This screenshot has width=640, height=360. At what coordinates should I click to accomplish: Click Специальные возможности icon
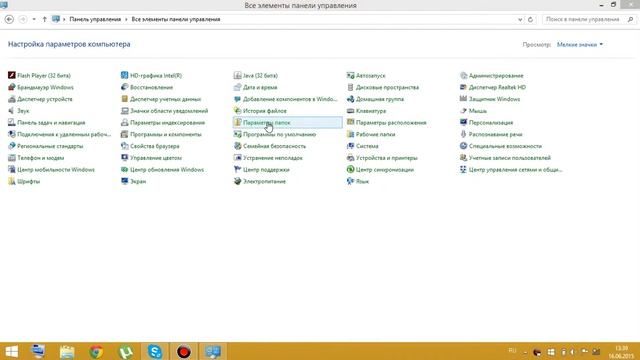tap(463, 146)
